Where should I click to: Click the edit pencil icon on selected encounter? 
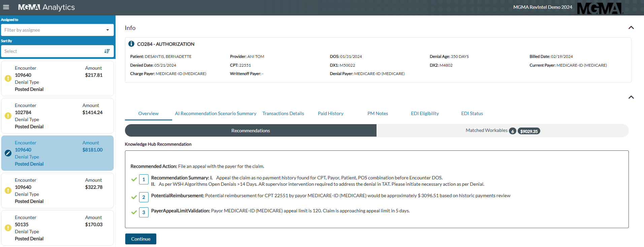[8, 153]
